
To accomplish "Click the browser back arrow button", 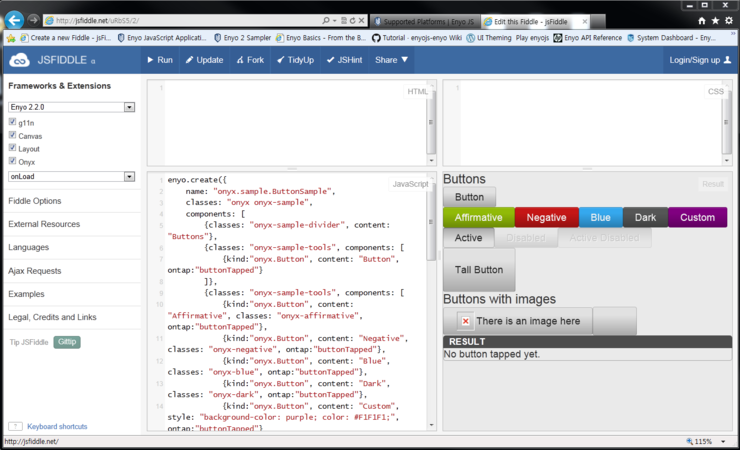I will [15, 20].
